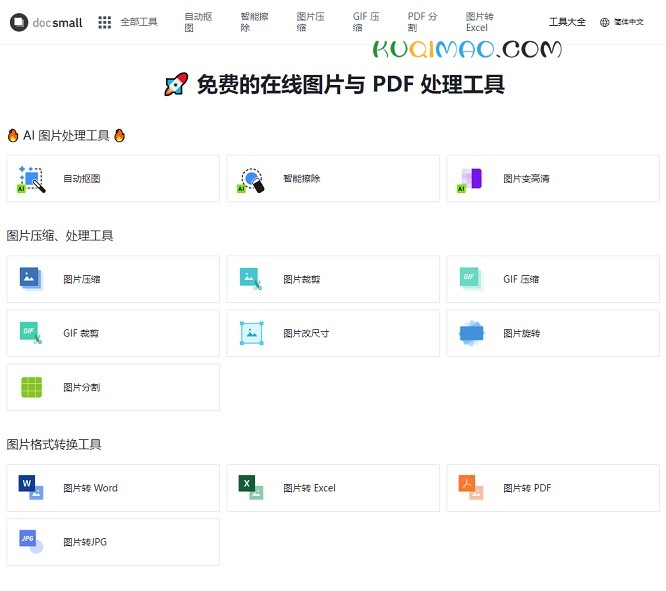Screen dimensions: 666x591
Task: Click the 图片转 Excel icon
Action: click(251, 487)
